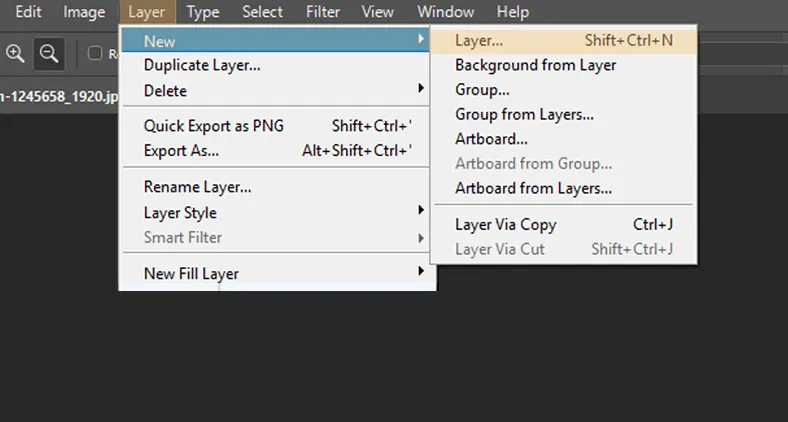Screen dimensions: 788x422
Task: Click the Zoom Out magnifier icon
Action: (x=49, y=53)
